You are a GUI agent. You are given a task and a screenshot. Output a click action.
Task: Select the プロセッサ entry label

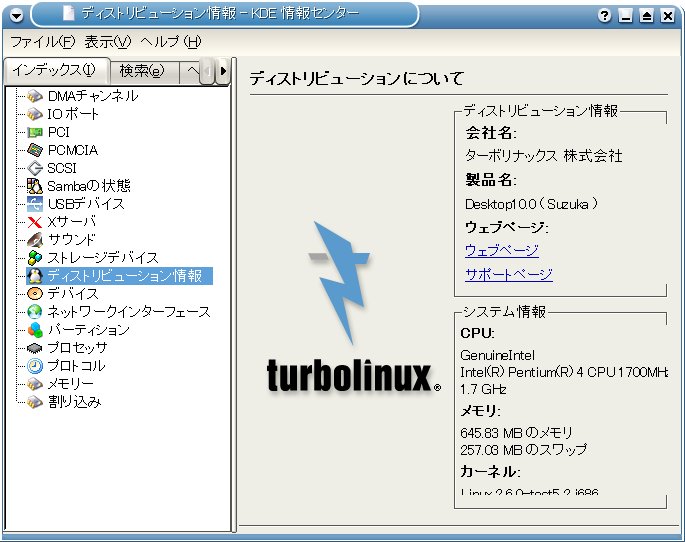coord(77,348)
